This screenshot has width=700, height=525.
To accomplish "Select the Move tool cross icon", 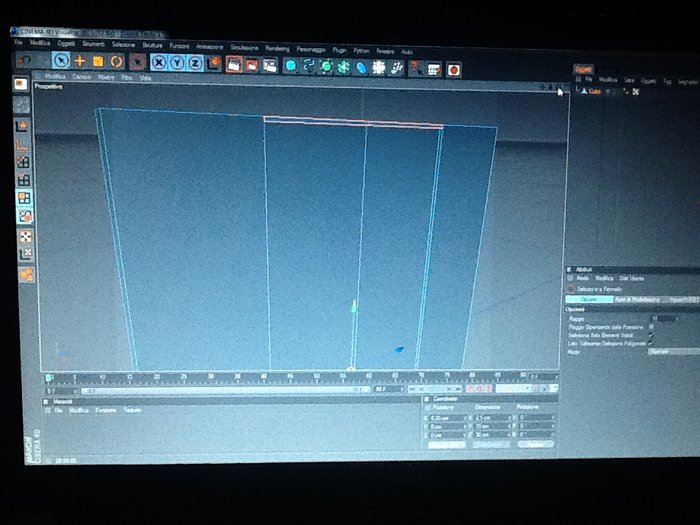I will click(80, 61).
